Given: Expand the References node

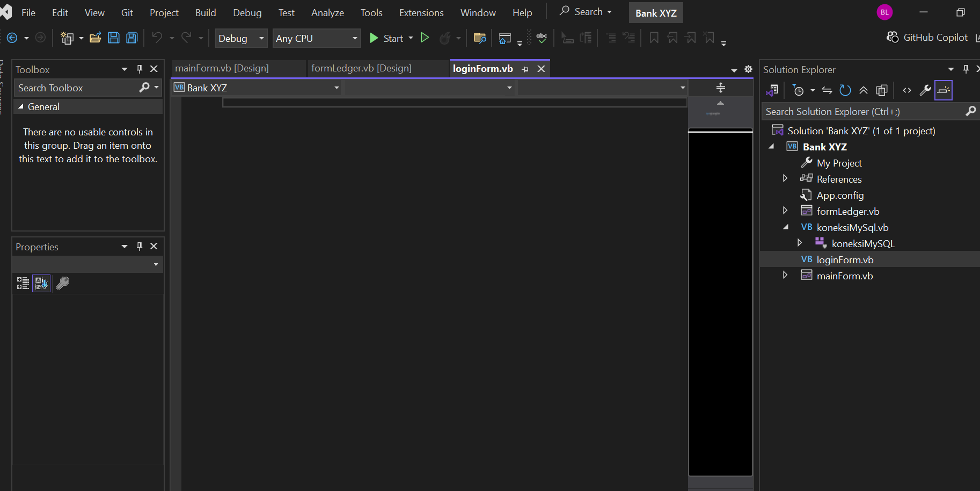Looking at the screenshot, I should click(785, 178).
